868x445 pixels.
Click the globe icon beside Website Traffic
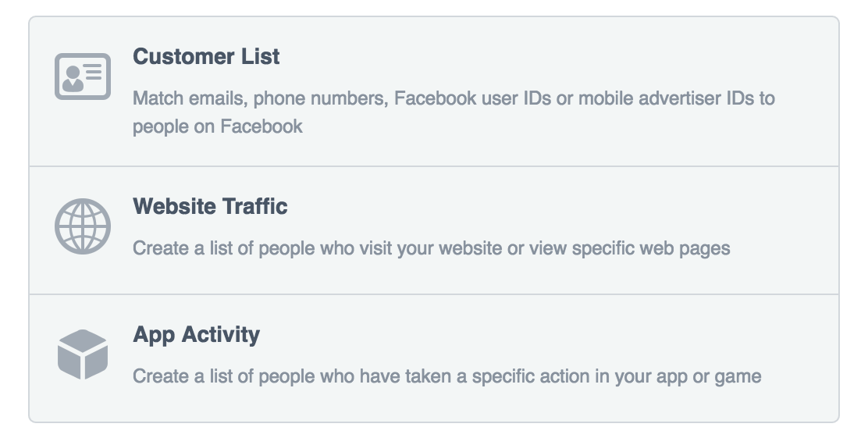point(82,227)
